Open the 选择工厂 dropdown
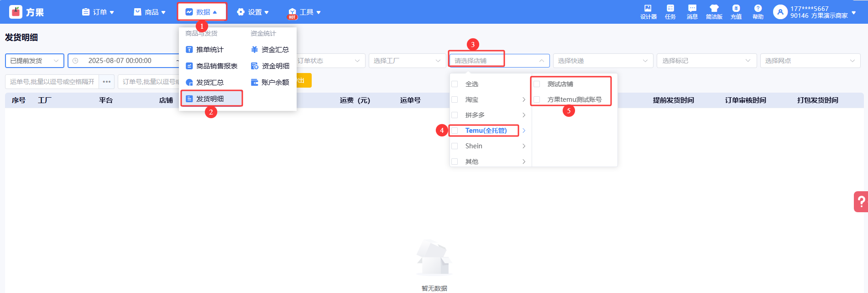This screenshot has height=293, width=868. pos(408,61)
